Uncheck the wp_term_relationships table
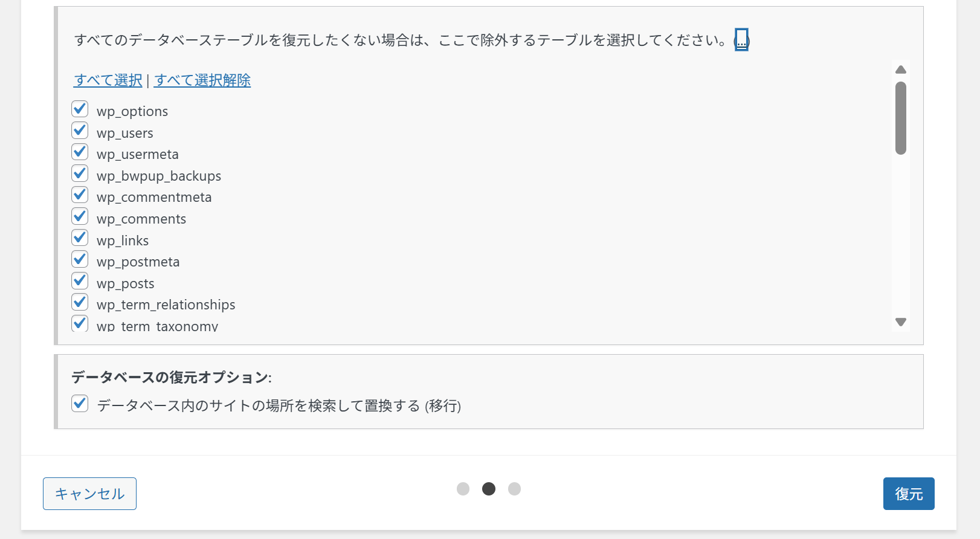Image resolution: width=980 pixels, height=539 pixels. pyautogui.click(x=80, y=302)
